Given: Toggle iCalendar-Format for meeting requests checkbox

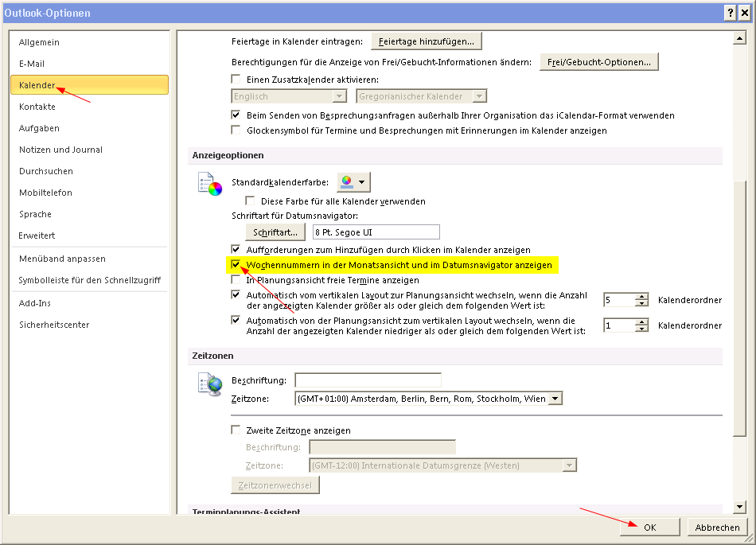Looking at the screenshot, I should 236,115.
